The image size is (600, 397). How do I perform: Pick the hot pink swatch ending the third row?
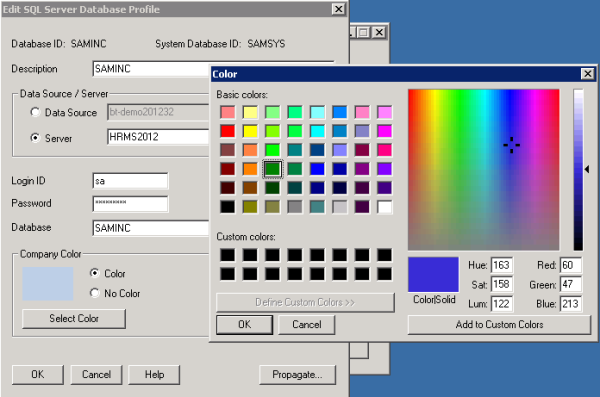tap(385, 150)
